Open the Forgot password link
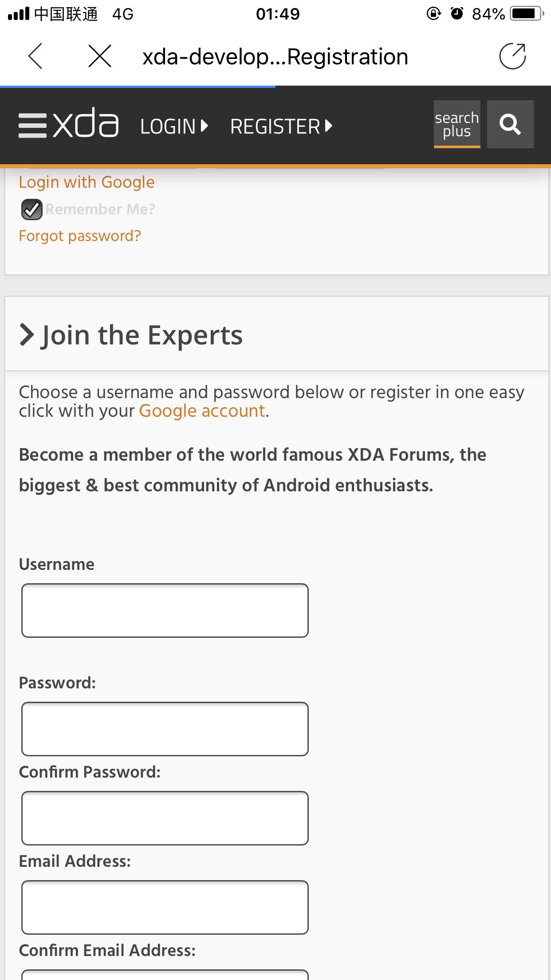 [80, 236]
